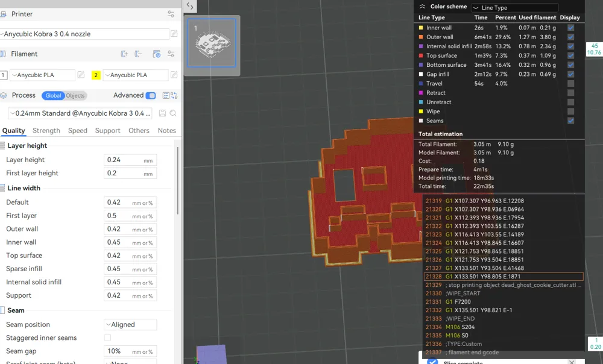Switch to the Strength tab
603x364 pixels.
click(46, 131)
